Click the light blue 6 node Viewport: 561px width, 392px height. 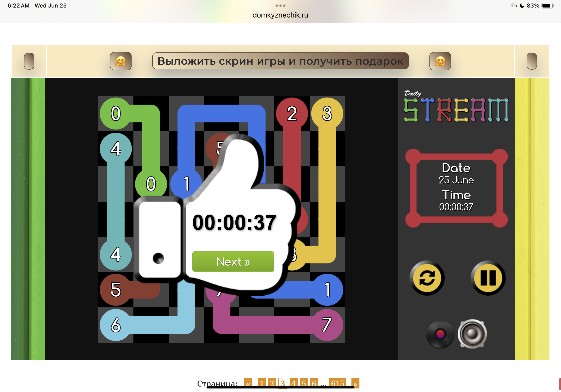point(116,325)
